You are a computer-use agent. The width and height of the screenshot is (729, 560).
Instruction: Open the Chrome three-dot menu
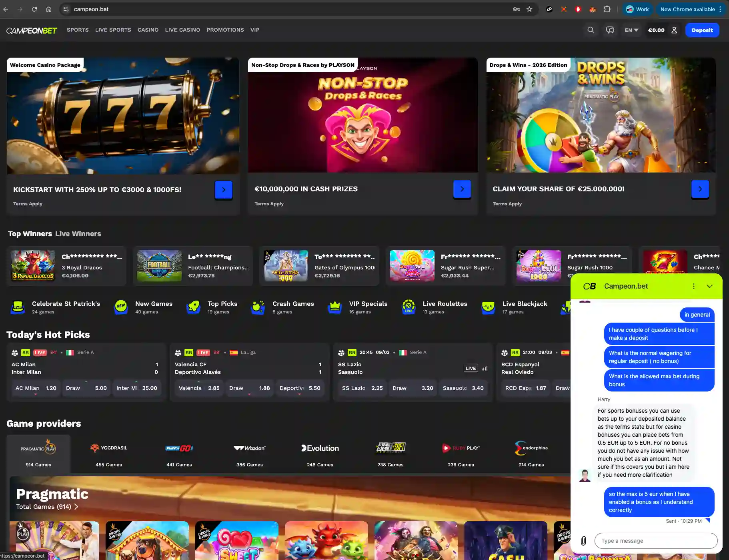[720, 9]
